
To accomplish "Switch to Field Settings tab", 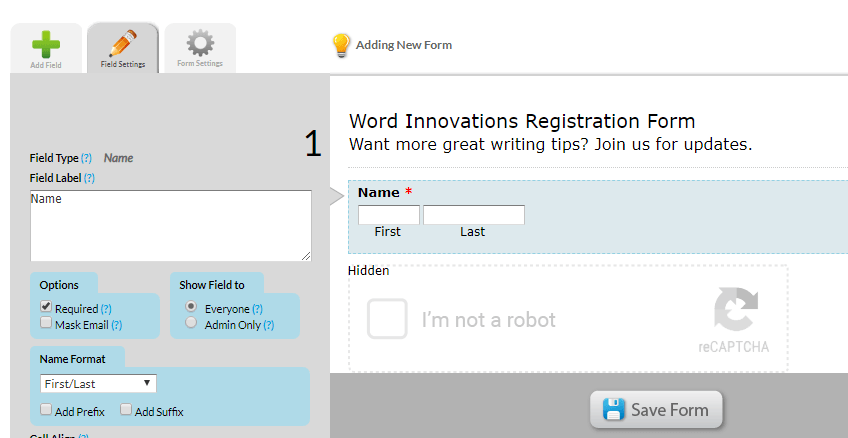I will pos(123,49).
